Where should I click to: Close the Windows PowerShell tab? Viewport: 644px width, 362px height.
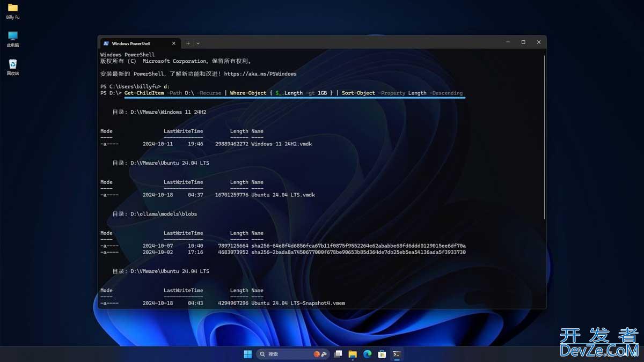[173, 43]
